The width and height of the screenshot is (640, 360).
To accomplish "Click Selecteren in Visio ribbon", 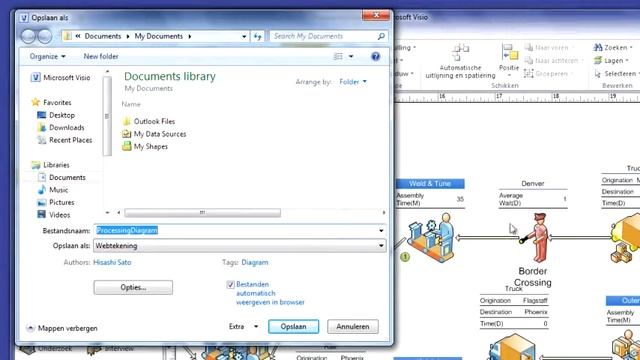I will click(616, 73).
